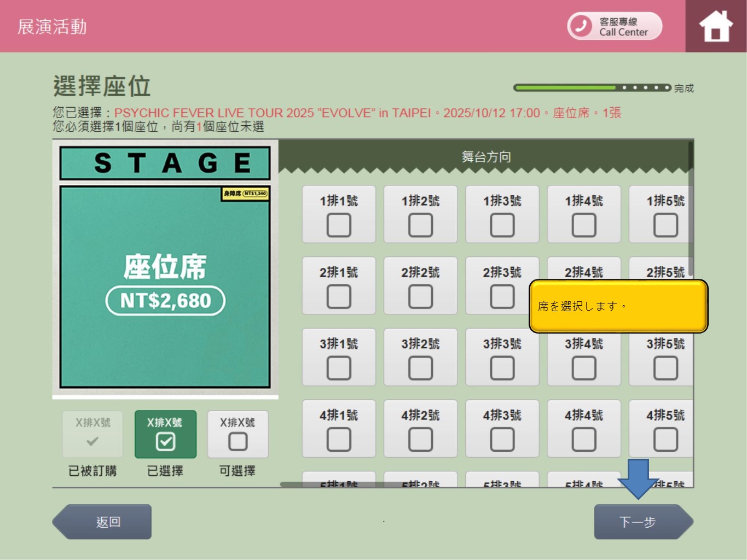Click the blue down arrow indicator
Screen dimensions: 747x560
point(638,478)
